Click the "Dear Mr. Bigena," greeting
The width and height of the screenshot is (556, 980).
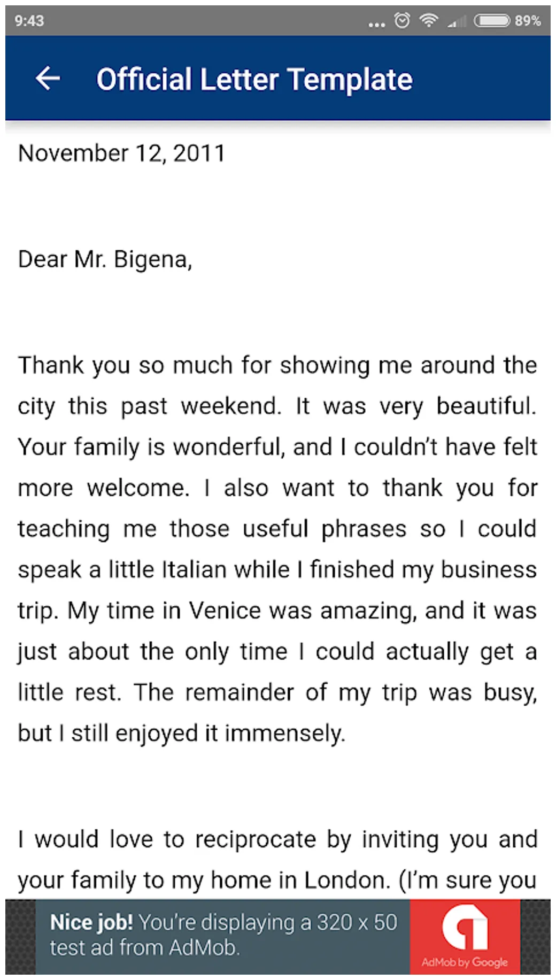tap(105, 259)
